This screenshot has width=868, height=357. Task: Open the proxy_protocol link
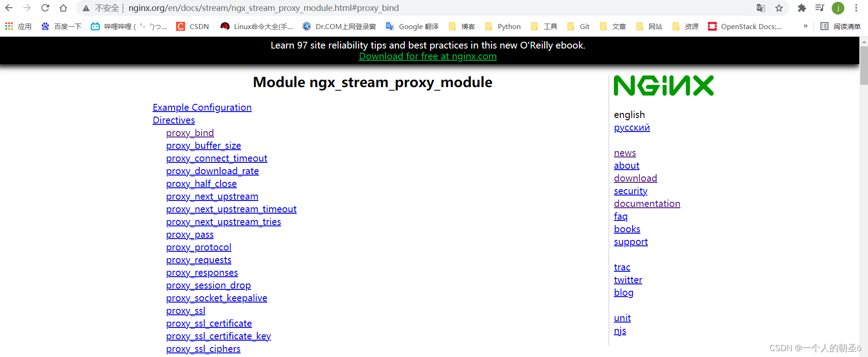[x=199, y=247]
